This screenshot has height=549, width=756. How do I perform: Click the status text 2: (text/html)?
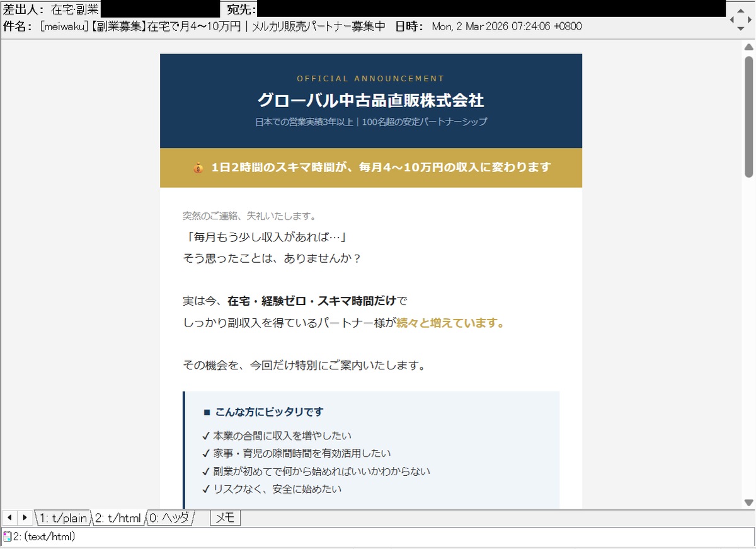click(44, 537)
